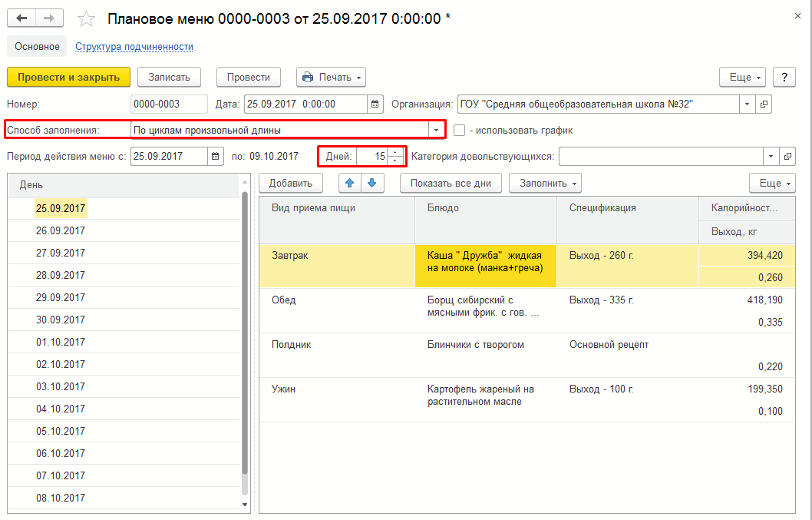Move the dish row up with blue arrow
Image resolution: width=812 pixels, height=520 pixels.
[x=349, y=183]
